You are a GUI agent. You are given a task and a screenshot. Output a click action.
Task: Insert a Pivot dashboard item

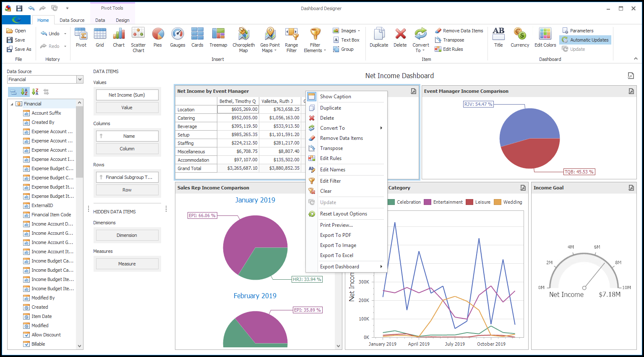(81, 38)
